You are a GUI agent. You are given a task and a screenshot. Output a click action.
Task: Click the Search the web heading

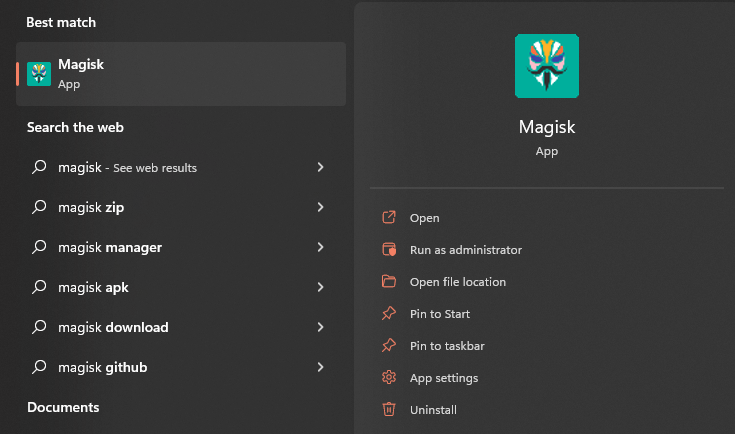pyautogui.click(x=75, y=128)
